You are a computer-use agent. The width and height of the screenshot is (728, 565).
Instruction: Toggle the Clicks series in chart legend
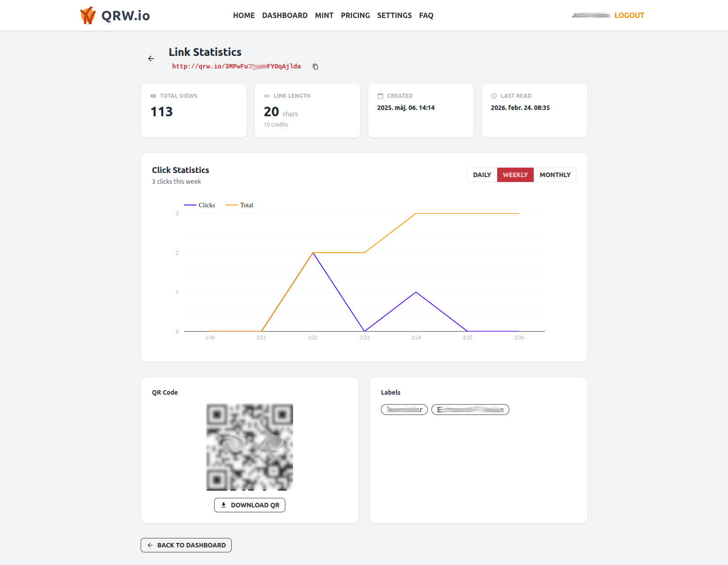[200, 205]
